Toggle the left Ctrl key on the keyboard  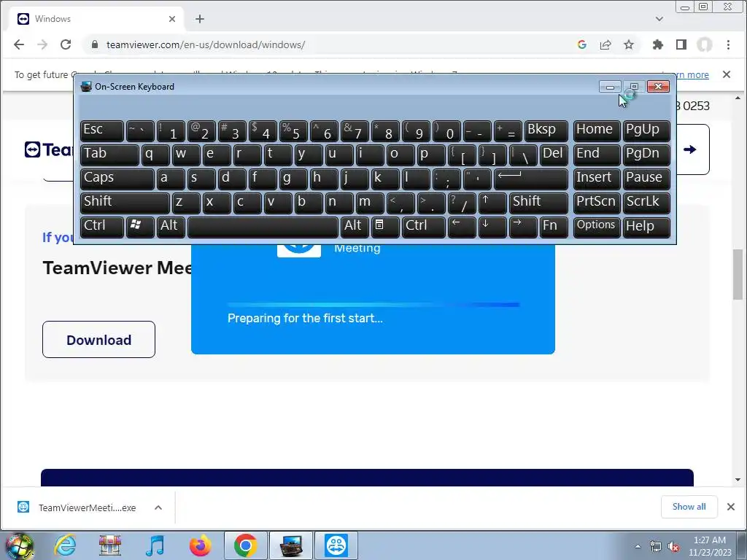click(102, 227)
